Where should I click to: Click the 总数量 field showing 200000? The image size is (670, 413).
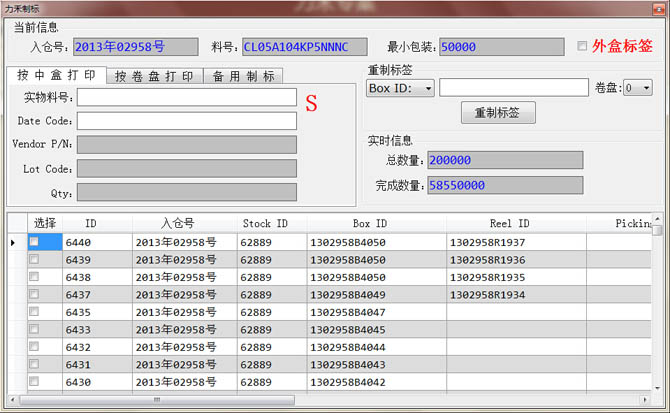point(505,160)
